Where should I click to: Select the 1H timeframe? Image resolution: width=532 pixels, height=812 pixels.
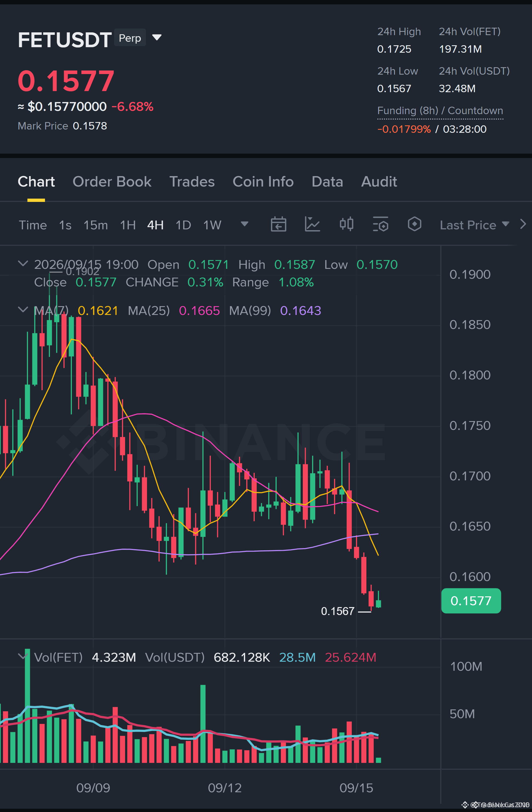128,225
